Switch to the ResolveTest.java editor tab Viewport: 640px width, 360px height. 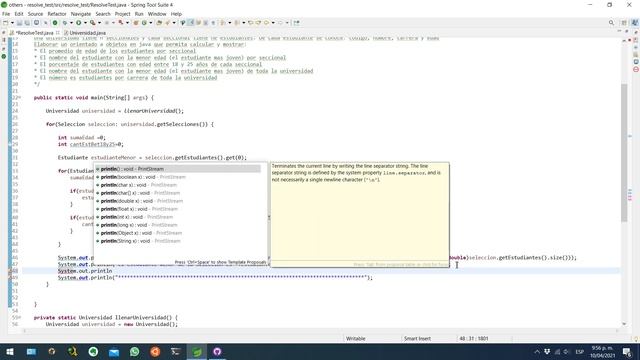tap(35, 33)
